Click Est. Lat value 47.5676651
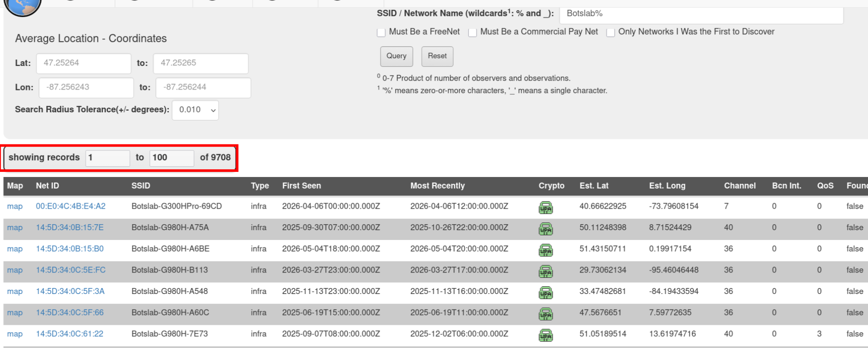Screen dimensions: 868x348 pos(600,312)
